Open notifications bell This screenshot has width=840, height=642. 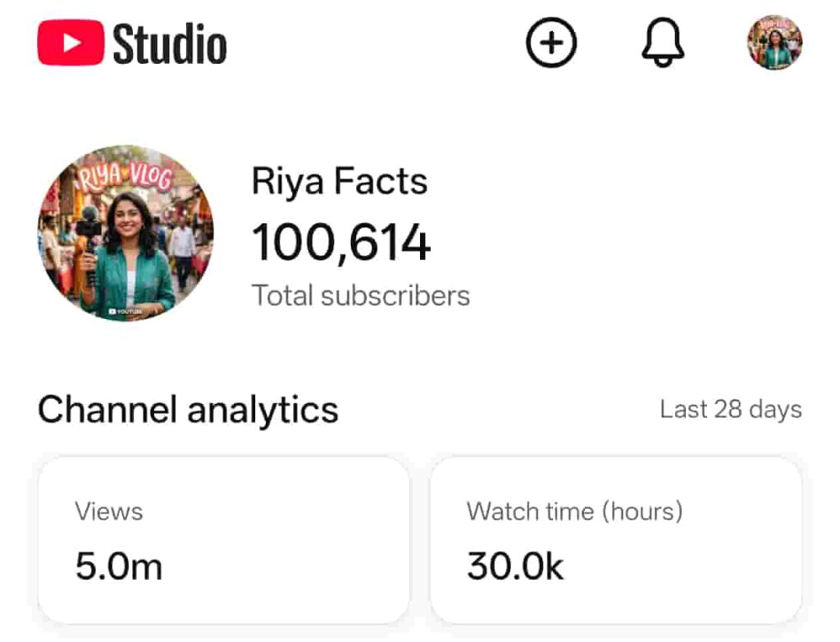[x=663, y=43]
